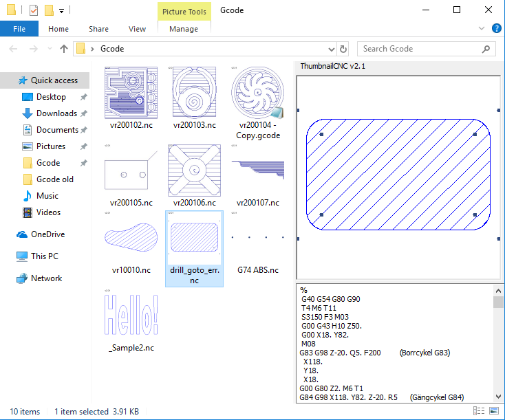Select Network in navigation pane

click(x=46, y=278)
